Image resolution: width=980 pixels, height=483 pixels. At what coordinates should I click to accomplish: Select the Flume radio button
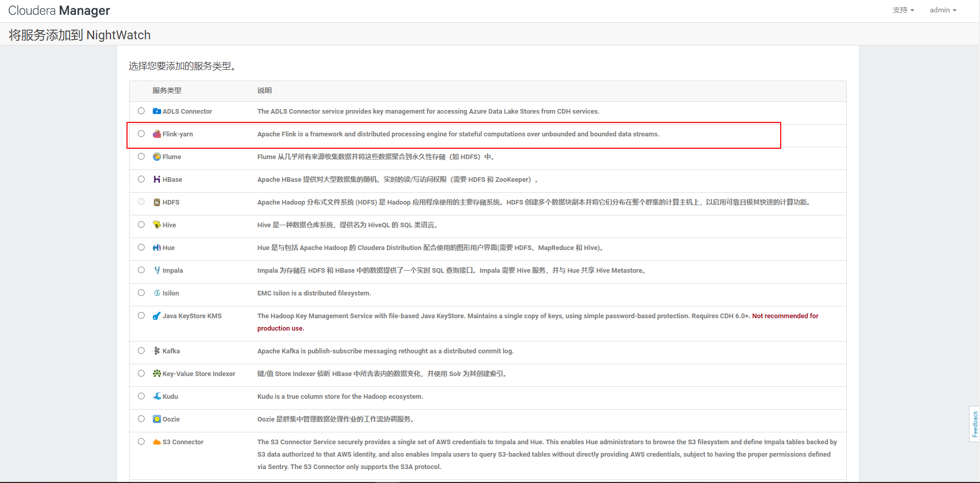point(141,157)
